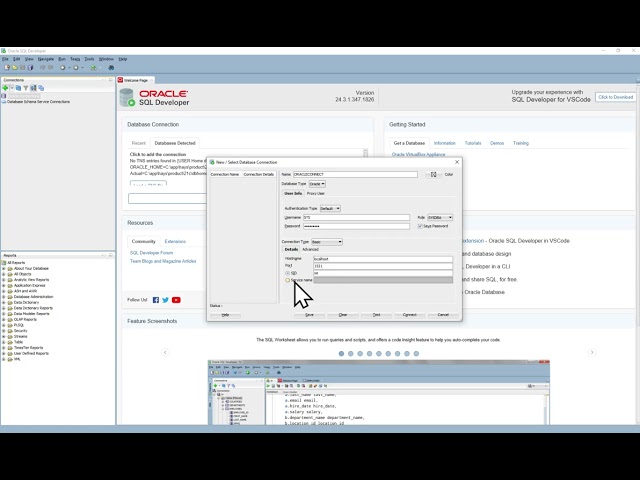Click the SQL Worksheet toolbar icon

[93, 68]
